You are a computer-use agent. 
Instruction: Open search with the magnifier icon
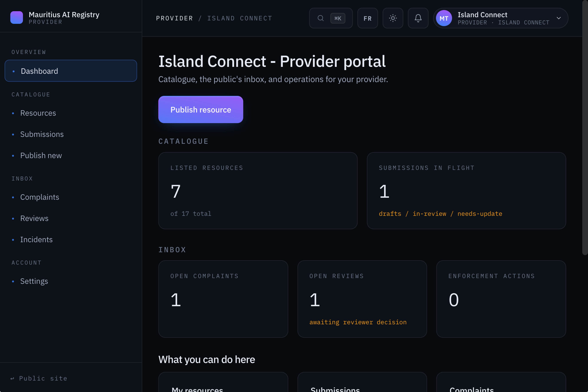tap(320, 18)
